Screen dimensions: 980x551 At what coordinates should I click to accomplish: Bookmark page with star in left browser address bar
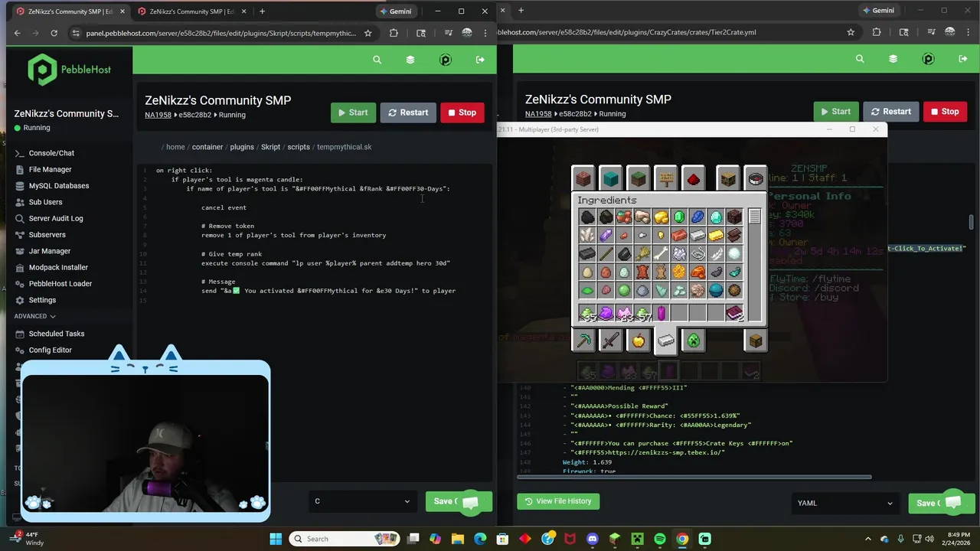click(x=367, y=33)
